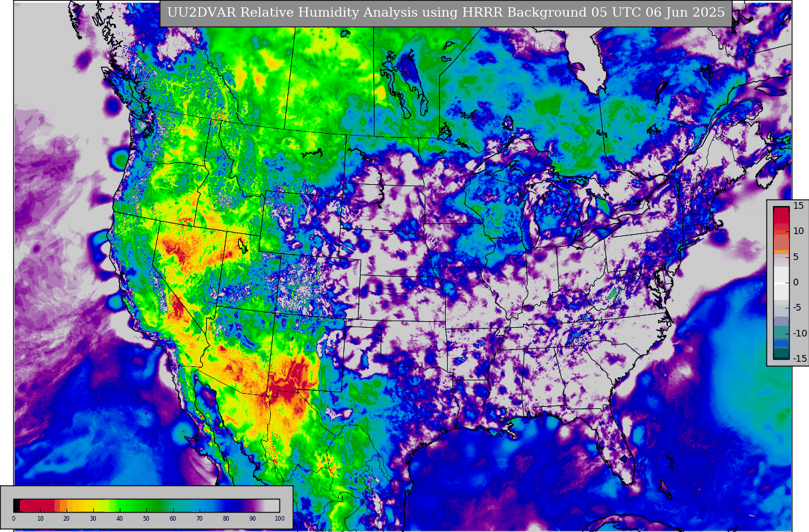Click the '60' label on the humidity colorbar
This screenshot has height=532, width=809.
click(172, 519)
